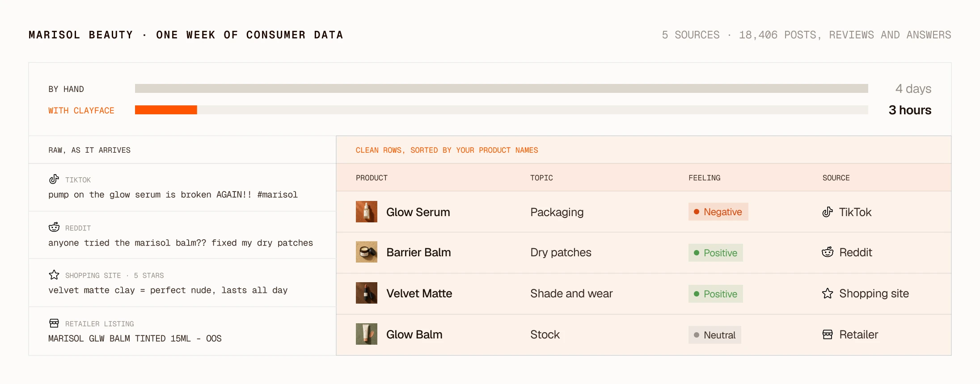Click the Reddit icon in the Source column
980x384 pixels.
(828, 252)
